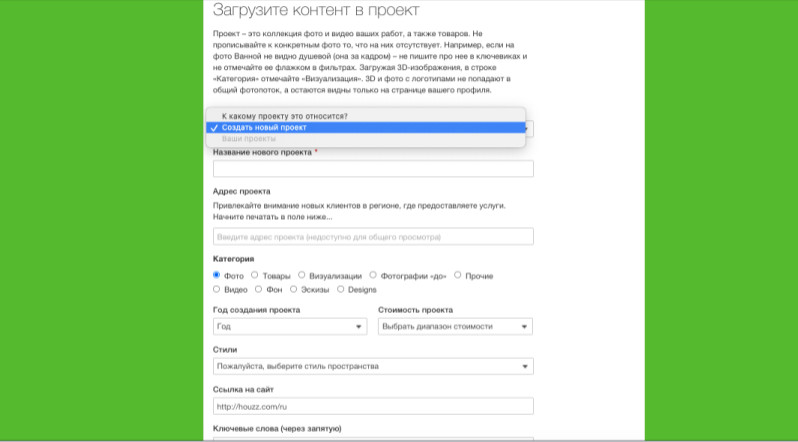Pick the "Визуализации" radio option
Screen dimensions: 798x442
pyautogui.click(x=301, y=275)
